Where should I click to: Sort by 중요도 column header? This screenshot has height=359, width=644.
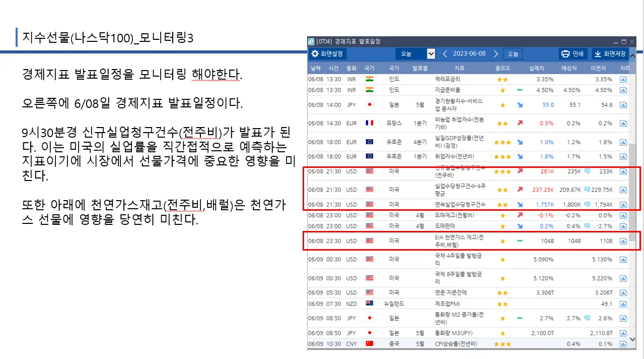click(x=503, y=68)
